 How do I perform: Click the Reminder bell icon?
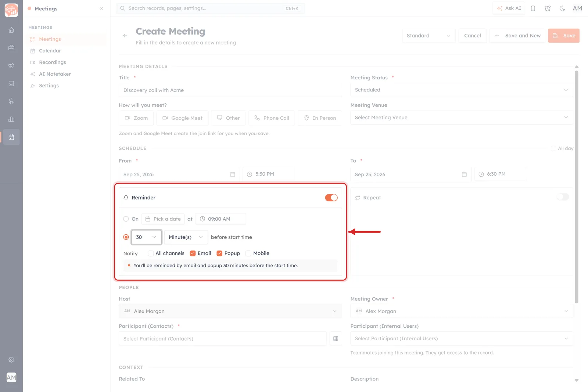[x=126, y=198]
